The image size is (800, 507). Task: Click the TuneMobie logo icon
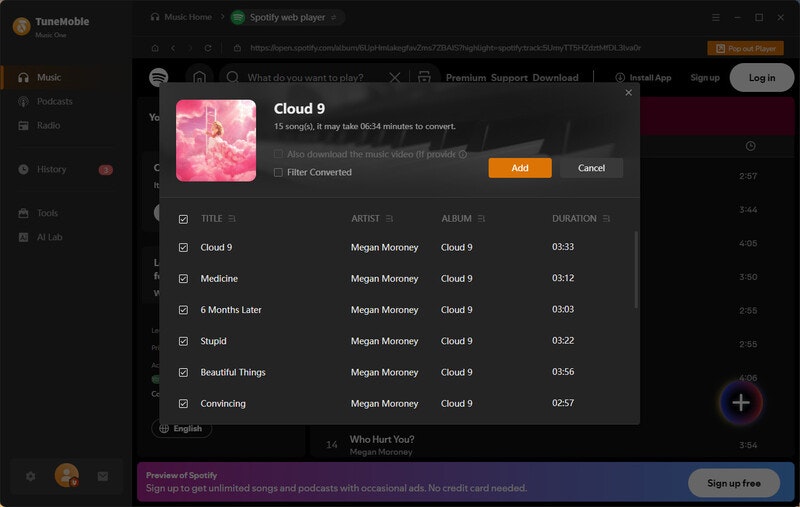coord(21,26)
